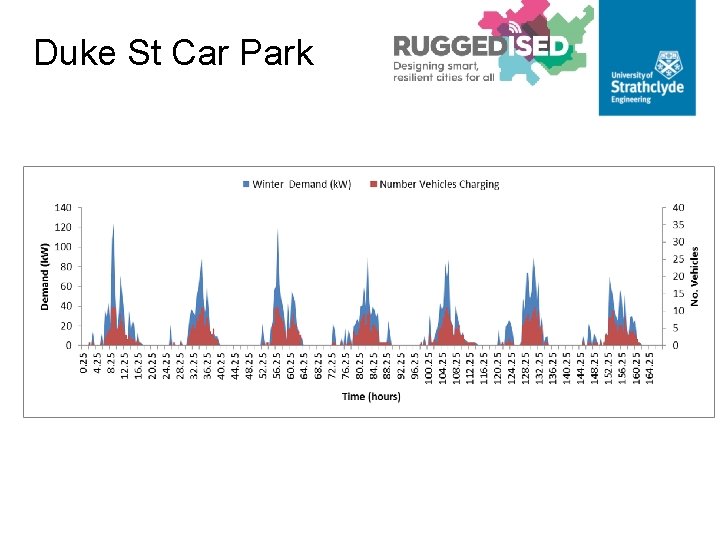Click the 32.25 time axis label
Image resolution: width=720 pixels, height=540 pixels.
194,366
